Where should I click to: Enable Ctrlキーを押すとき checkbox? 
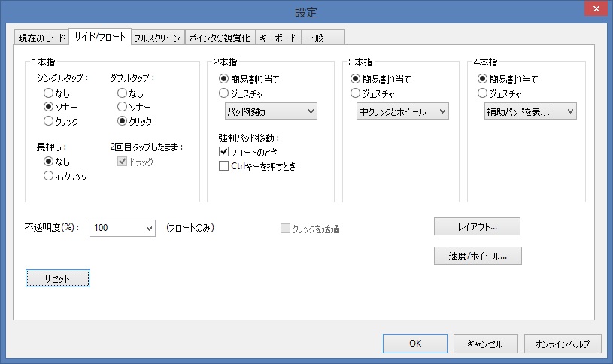[224, 166]
